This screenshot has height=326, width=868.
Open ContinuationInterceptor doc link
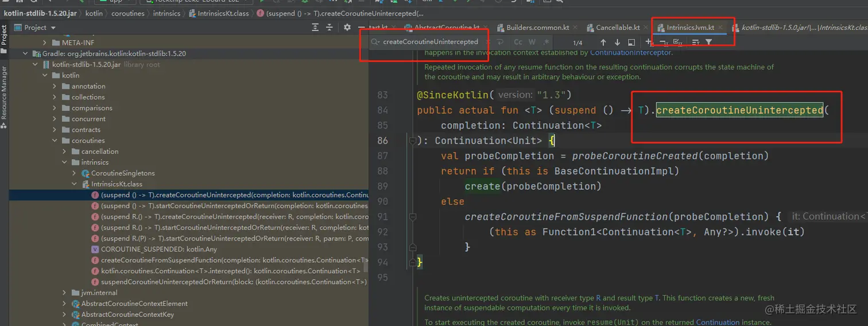630,52
